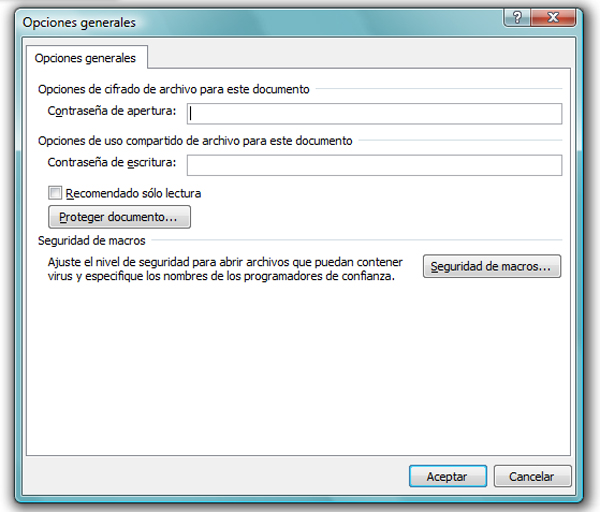This screenshot has height=512, width=600.
Task: Click the Contraseña de escritura password field
Action: [x=374, y=165]
